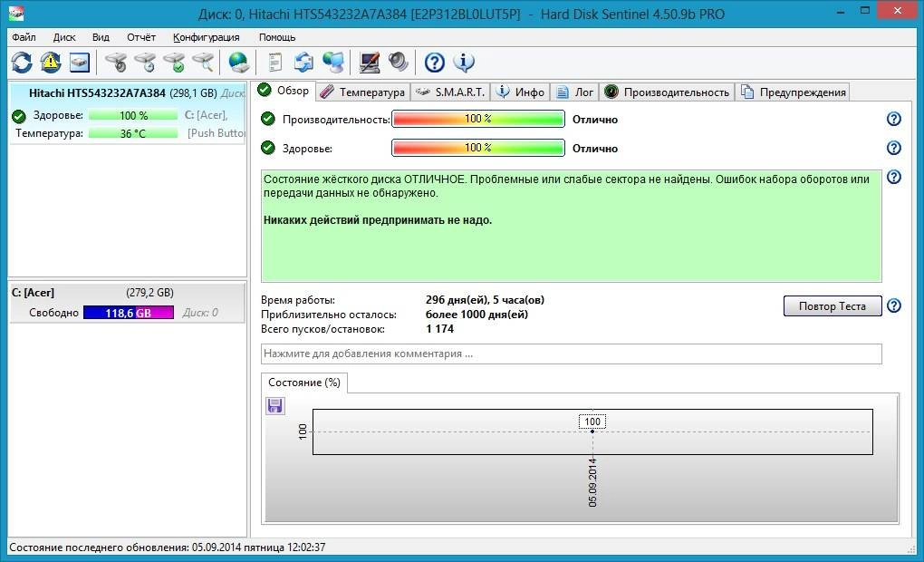The image size is (924, 562).
Task: Click the speaker sound toolbar icon
Action: tap(399, 62)
